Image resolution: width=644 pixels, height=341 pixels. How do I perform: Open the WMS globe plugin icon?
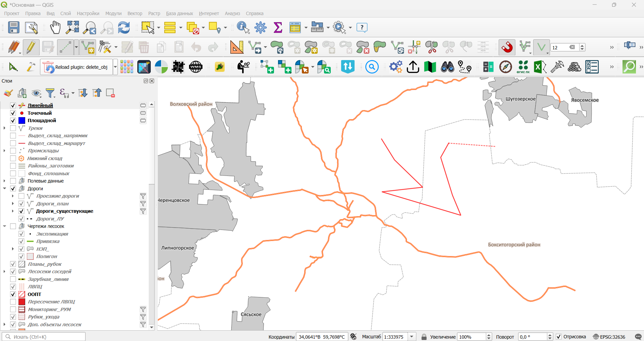click(196, 67)
